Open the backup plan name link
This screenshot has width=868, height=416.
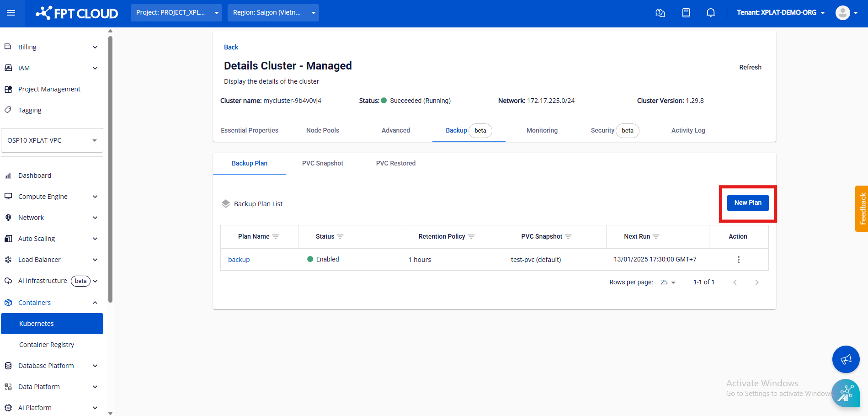coord(239,260)
